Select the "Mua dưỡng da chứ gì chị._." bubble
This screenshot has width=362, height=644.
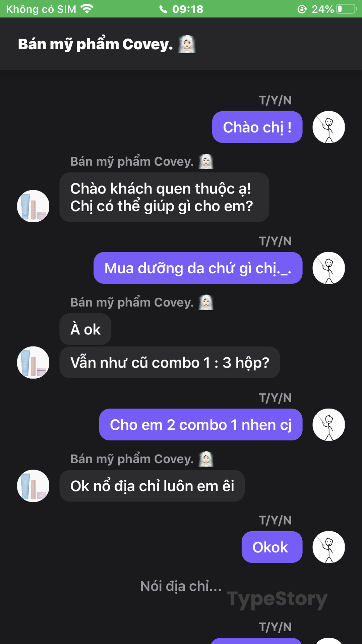198,268
